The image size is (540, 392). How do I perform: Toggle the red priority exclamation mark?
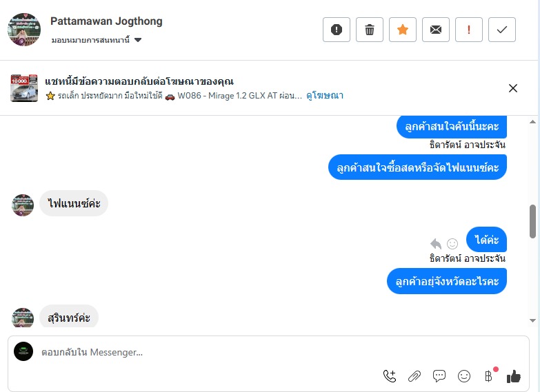469,30
